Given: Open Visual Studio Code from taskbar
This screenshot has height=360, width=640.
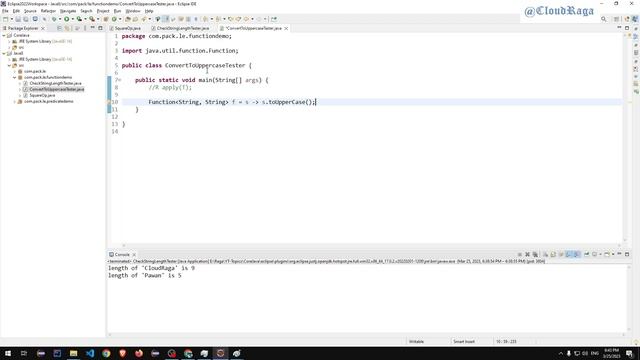Looking at the screenshot, I should pyautogui.click(x=90, y=353).
